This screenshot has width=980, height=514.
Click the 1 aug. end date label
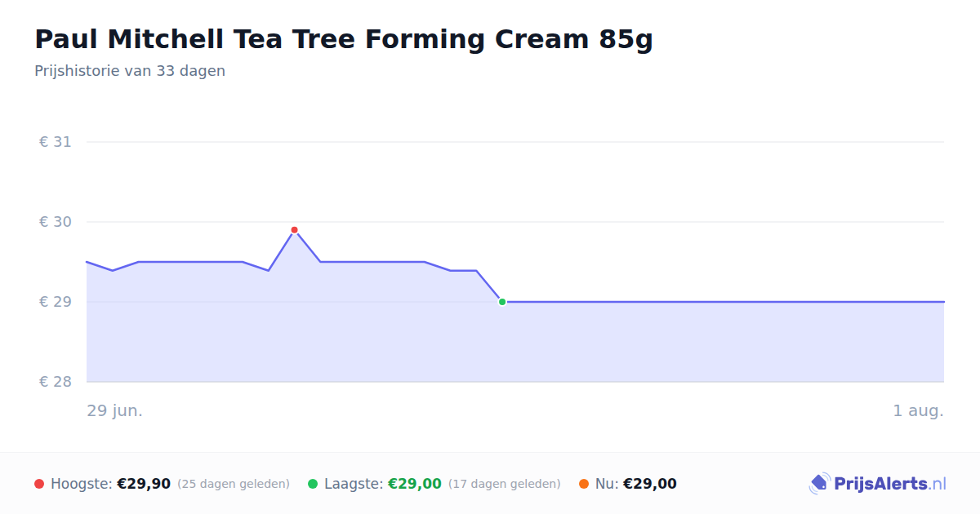click(x=919, y=410)
